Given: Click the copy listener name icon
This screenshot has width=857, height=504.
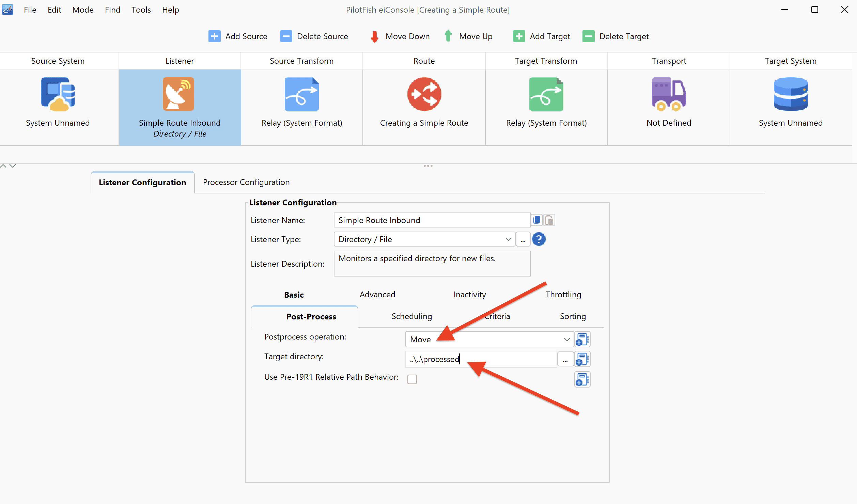Looking at the screenshot, I should [537, 220].
